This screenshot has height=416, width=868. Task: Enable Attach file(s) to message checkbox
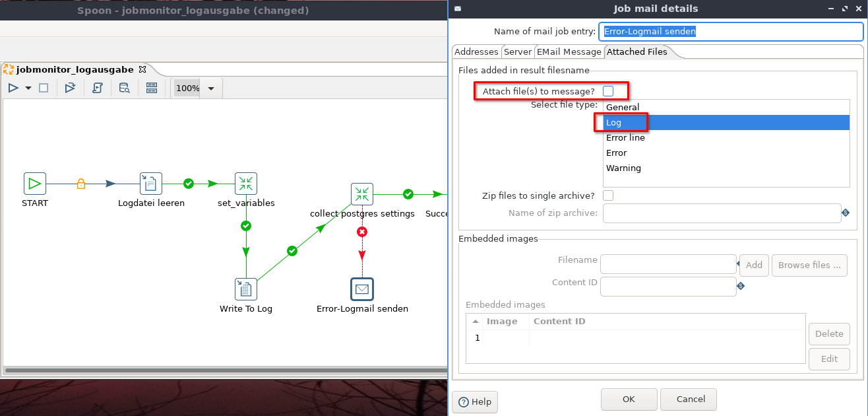click(608, 91)
